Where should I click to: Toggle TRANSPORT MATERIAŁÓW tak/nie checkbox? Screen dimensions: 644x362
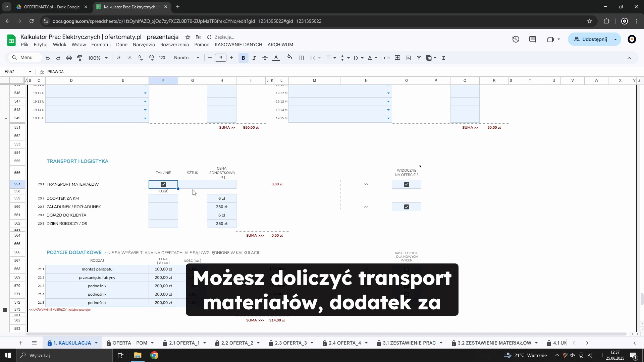(x=163, y=184)
